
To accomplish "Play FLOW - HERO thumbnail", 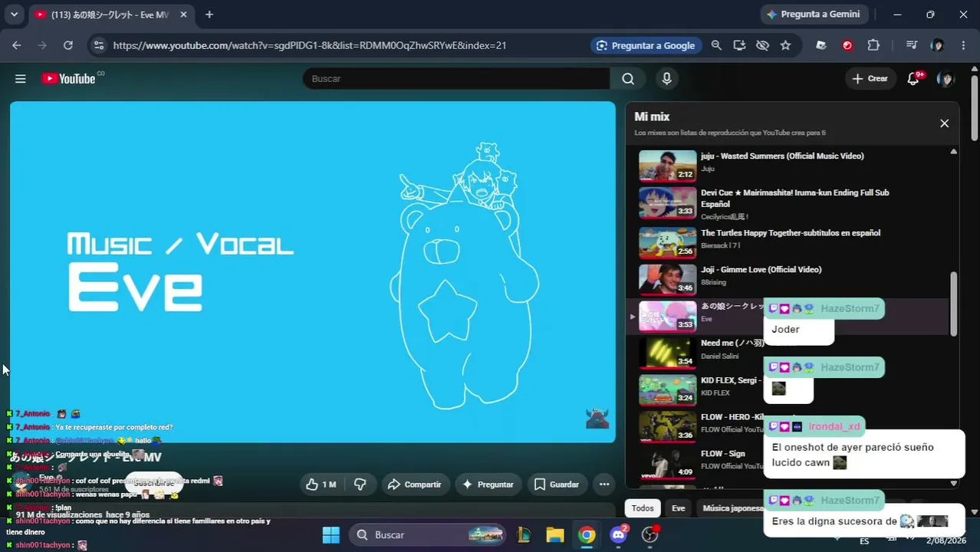I will [x=668, y=426].
